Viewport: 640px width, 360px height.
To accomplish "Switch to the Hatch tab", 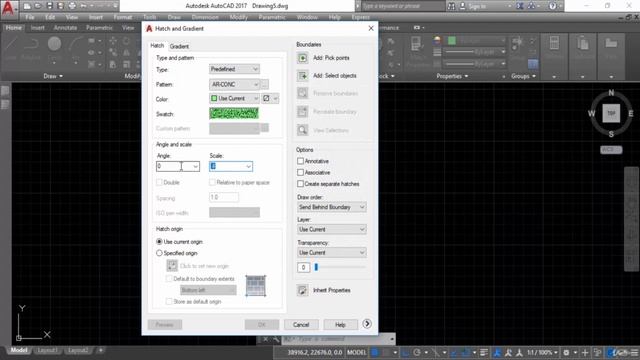I will pyautogui.click(x=157, y=46).
